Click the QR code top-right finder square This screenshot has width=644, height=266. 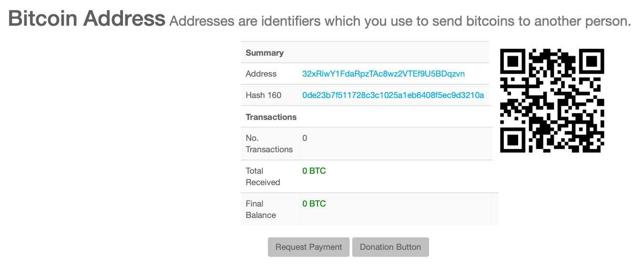click(592, 61)
